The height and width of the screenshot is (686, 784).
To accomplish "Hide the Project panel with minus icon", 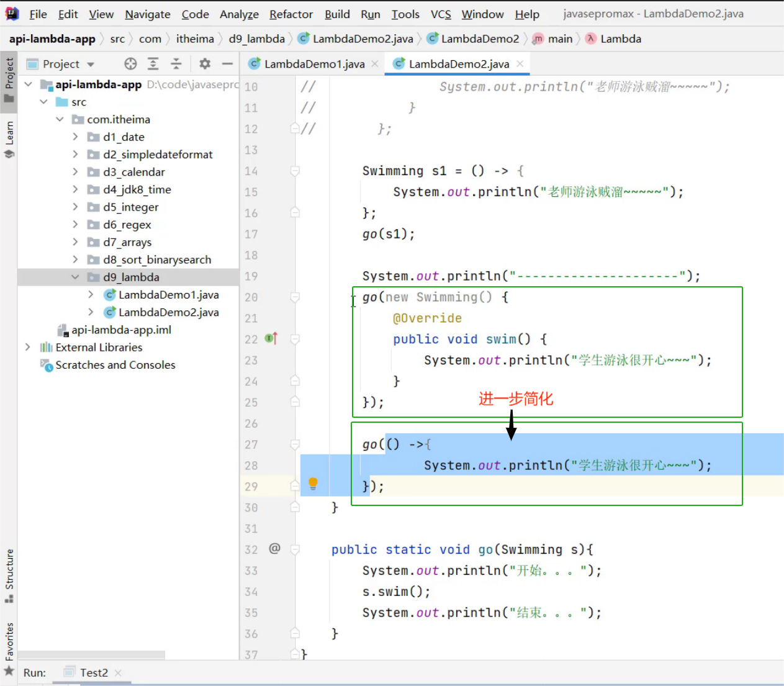I will 227,64.
